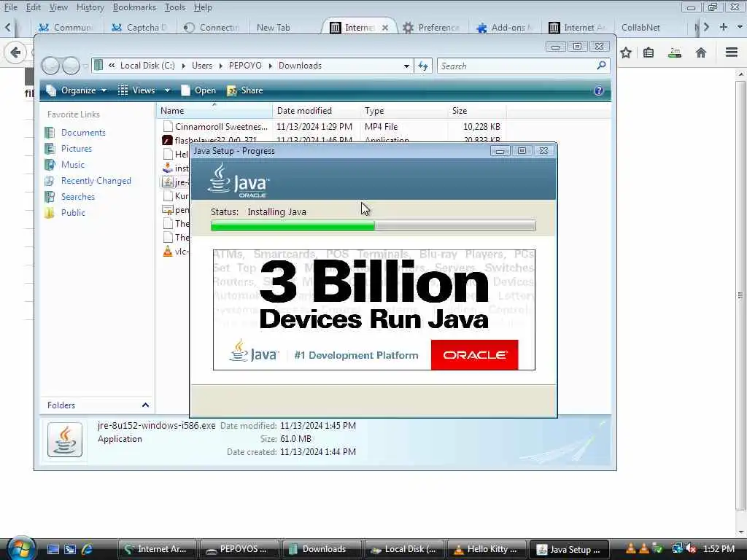Click the Explorer help question-mark icon
This screenshot has width=747, height=560.
point(599,90)
